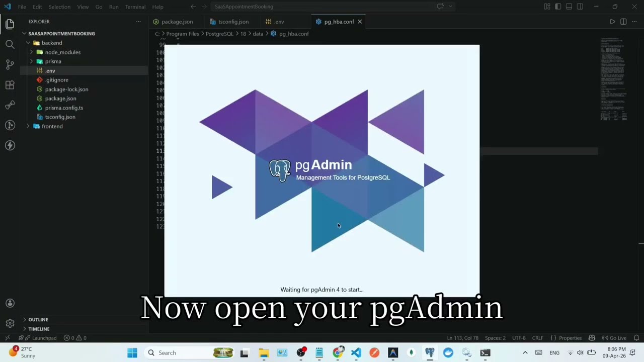The height and width of the screenshot is (362, 644).
Task: Open the Selection menu
Action: tap(59, 7)
